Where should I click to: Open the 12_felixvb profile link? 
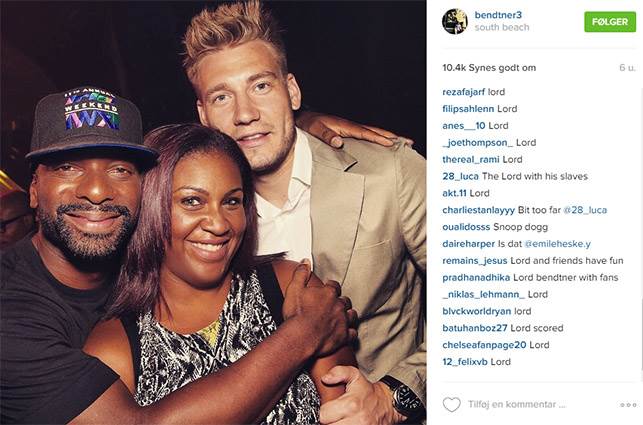click(465, 362)
